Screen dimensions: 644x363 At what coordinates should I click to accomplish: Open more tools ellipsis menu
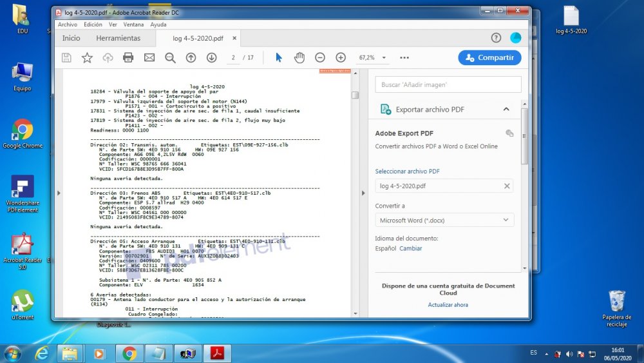click(404, 57)
